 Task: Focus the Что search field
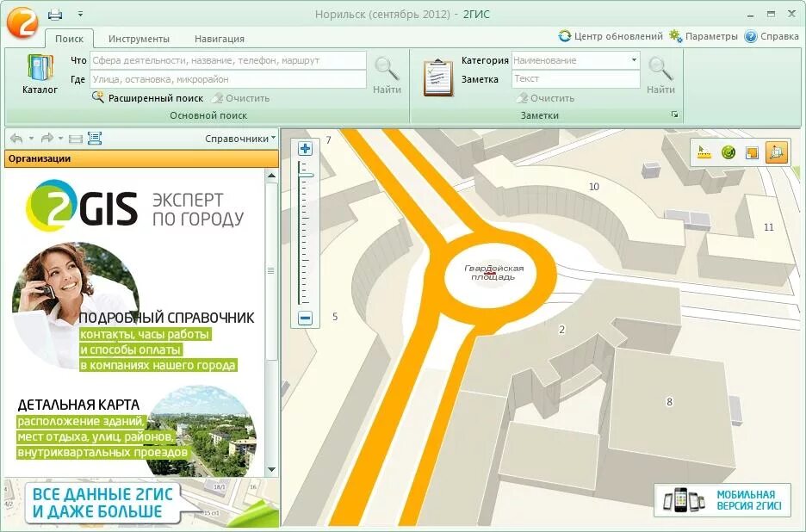click(x=228, y=60)
